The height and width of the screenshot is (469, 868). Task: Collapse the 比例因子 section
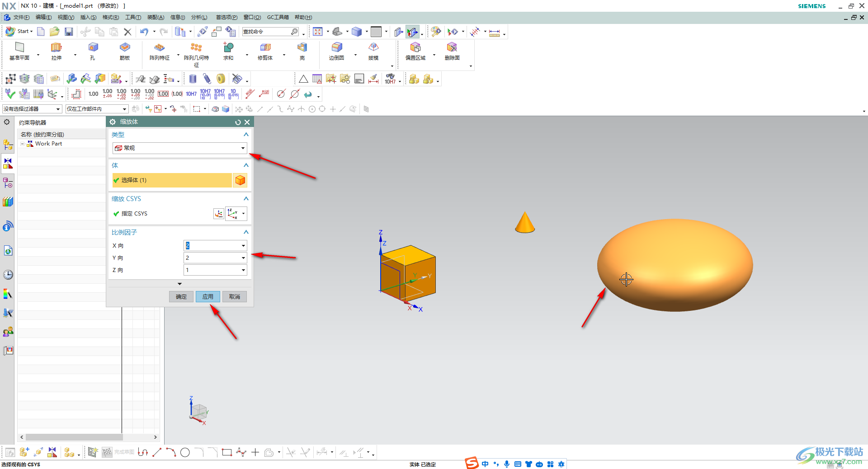click(x=246, y=232)
